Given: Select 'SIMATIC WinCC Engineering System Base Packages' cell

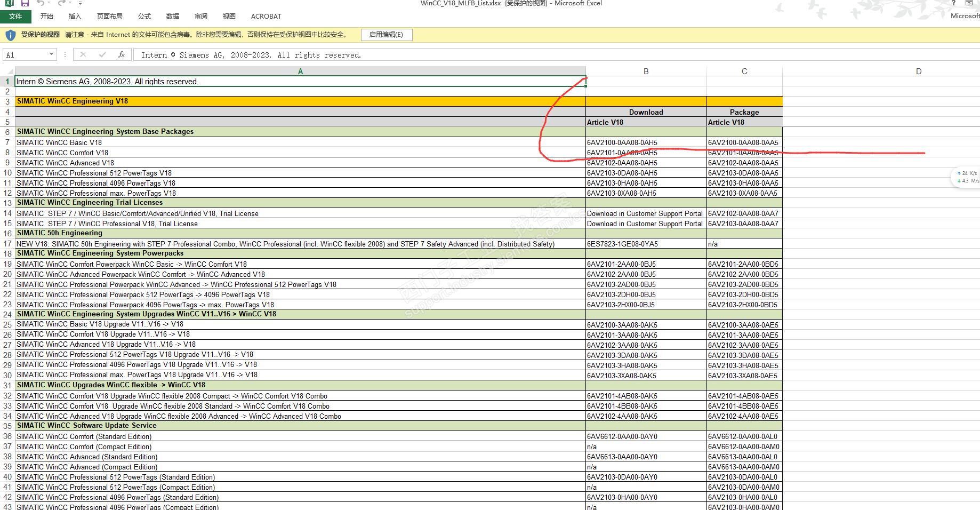Looking at the screenshot, I should [300, 132].
